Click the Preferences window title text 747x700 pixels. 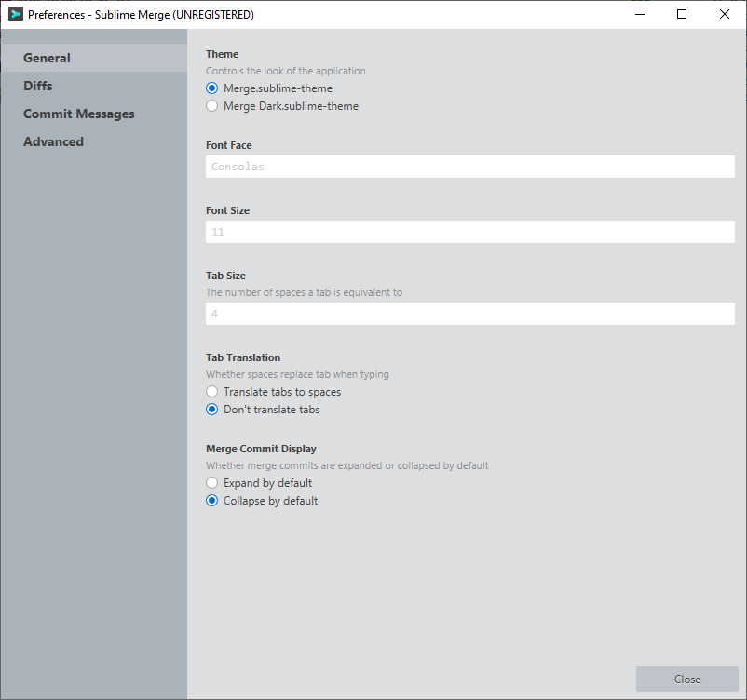tap(141, 15)
